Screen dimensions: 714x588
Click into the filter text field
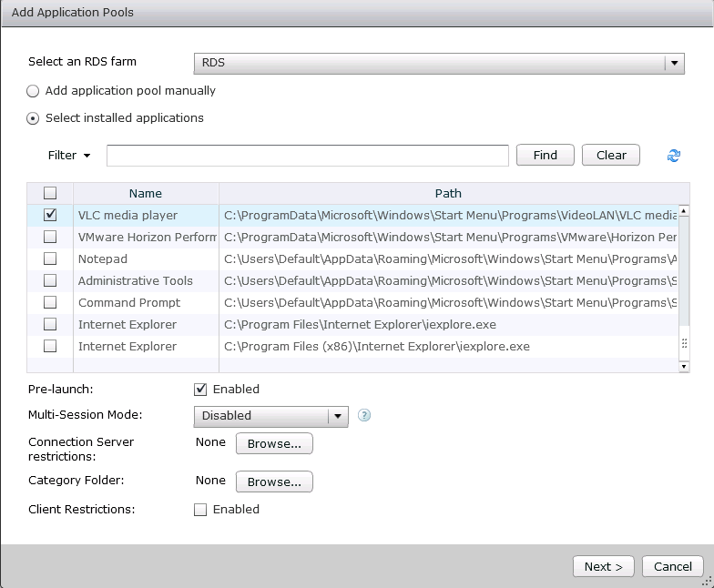point(307,156)
